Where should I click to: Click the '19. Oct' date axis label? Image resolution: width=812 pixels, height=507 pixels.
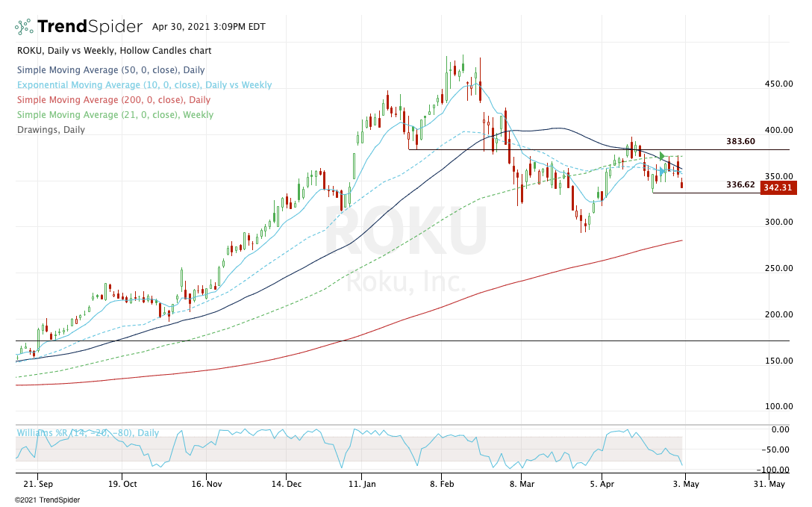point(122,484)
